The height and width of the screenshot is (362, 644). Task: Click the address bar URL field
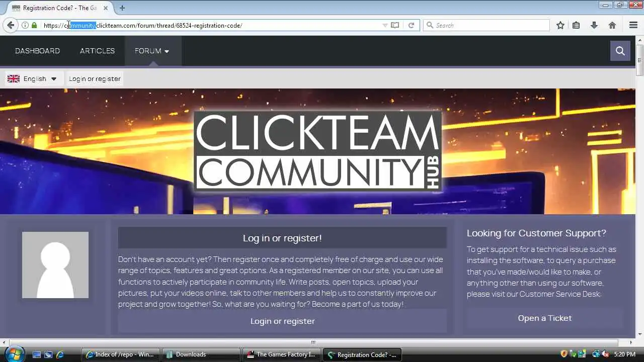(211, 25)
